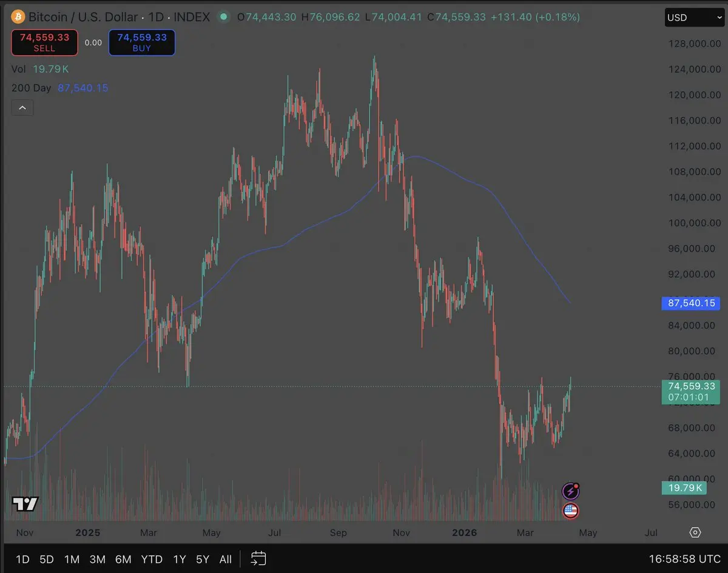This screenshot has height=573, width=728.
Task: Select the 3M time range
Action: pos(97,559)
